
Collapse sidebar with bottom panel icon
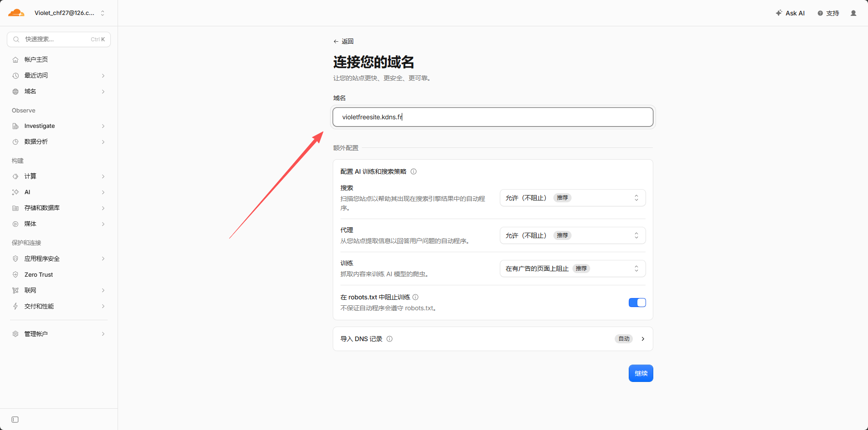click(x=15, y=420)
